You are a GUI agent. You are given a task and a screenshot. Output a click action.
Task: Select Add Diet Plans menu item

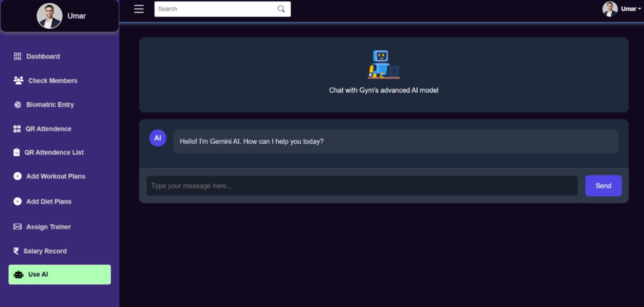(49, 201)
